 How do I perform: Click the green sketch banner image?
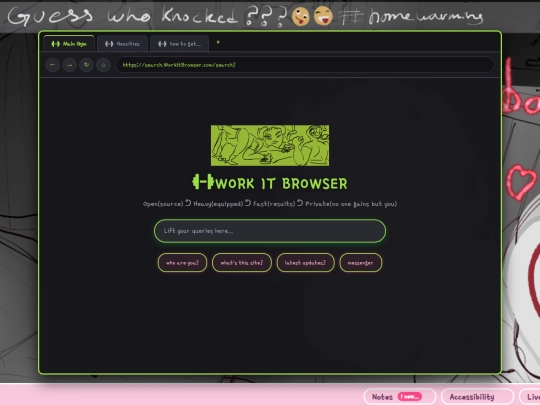[x=270, y=146]
